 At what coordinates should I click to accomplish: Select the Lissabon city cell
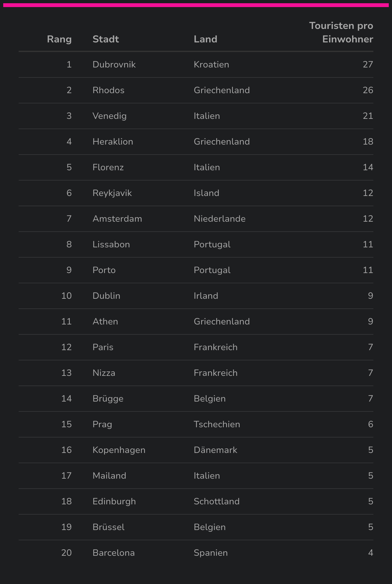(111, 244)
